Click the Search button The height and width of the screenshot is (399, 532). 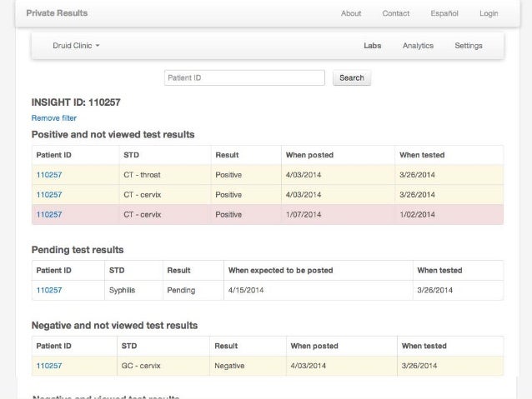(352, 78)
